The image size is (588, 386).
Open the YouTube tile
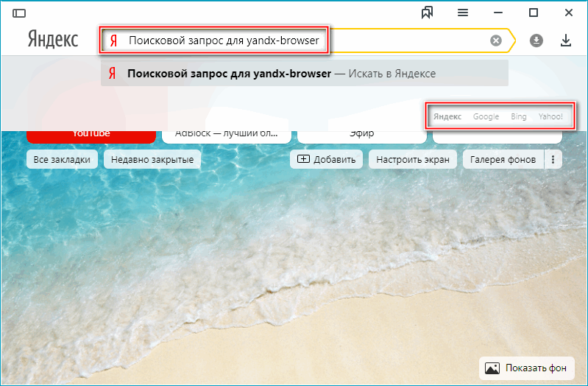(x=91, y=135)
